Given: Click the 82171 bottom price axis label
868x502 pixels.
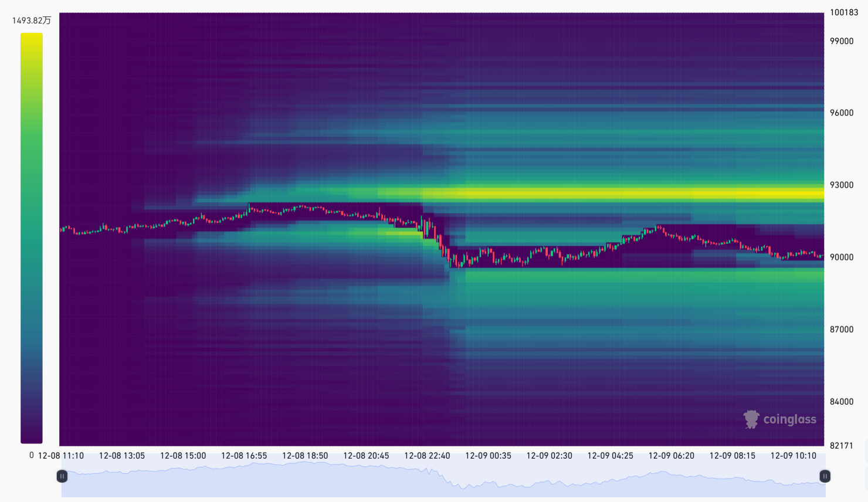Looking at the screenshot, I should pos(842,446).
